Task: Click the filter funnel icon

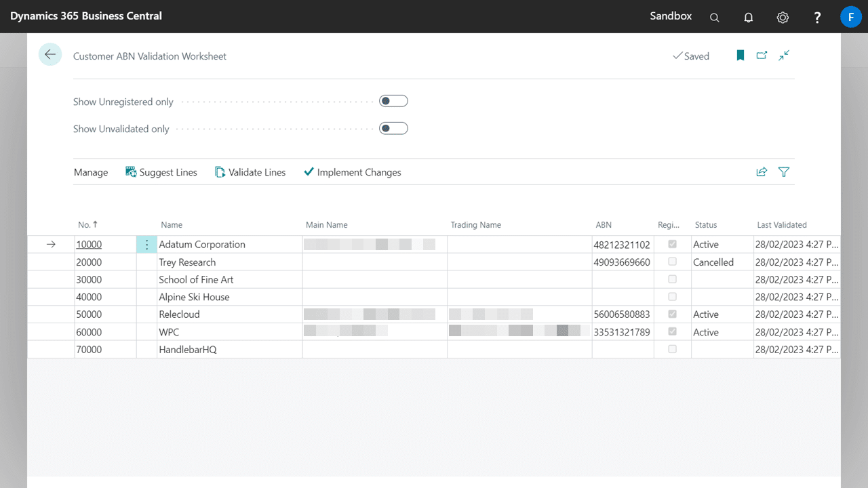Action: click(x=784, y=172)
